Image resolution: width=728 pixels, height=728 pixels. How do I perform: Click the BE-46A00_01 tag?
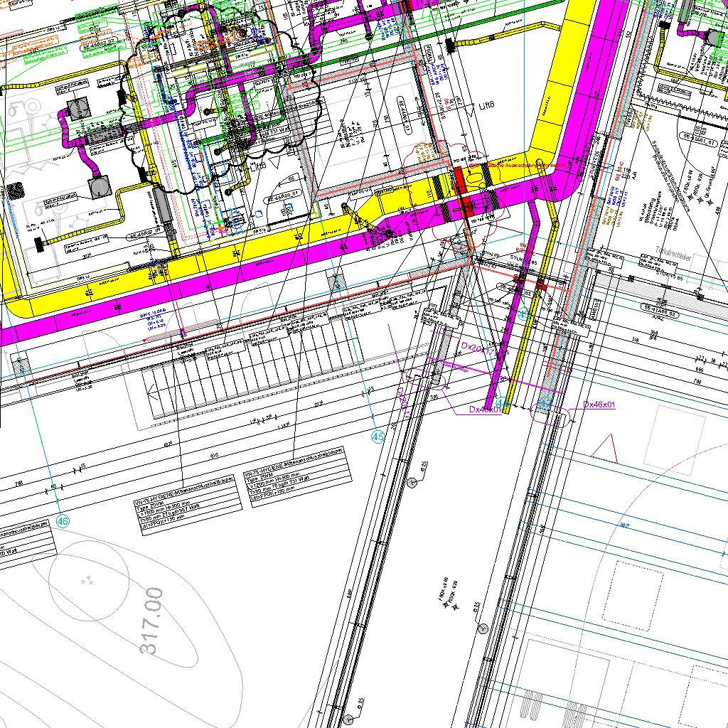pos(284,200)
